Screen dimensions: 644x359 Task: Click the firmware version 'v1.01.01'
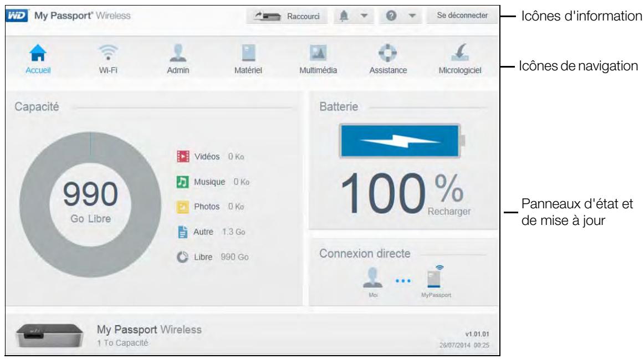[477, 334]
